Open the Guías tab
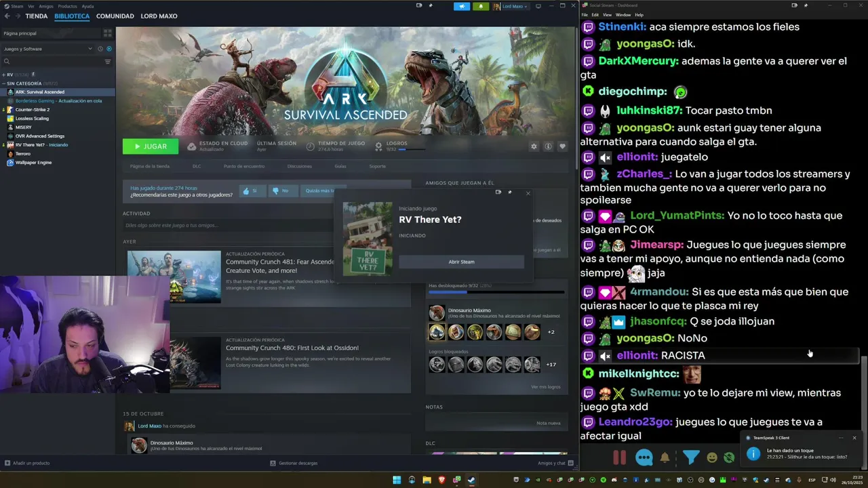 click(x=340, y=166)
